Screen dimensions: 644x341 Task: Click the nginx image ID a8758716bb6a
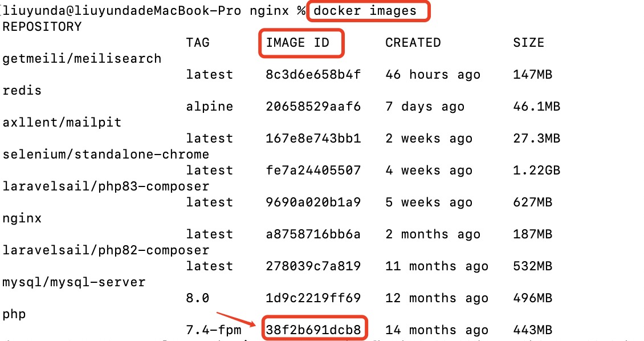tap(313, 234)
